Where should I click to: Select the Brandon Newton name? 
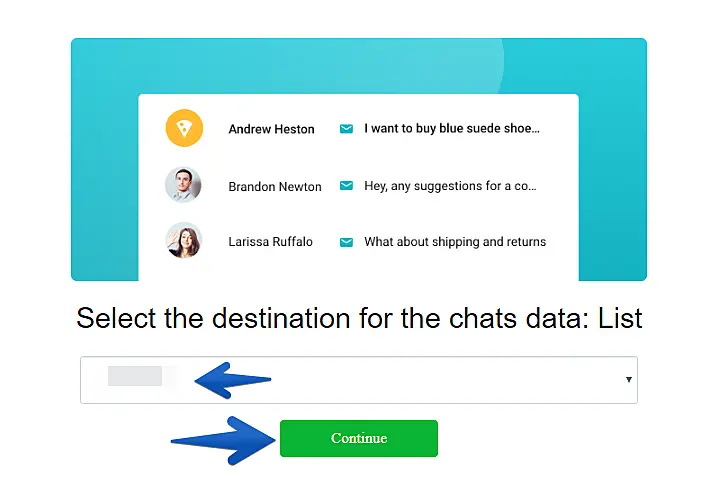[275, 186]
